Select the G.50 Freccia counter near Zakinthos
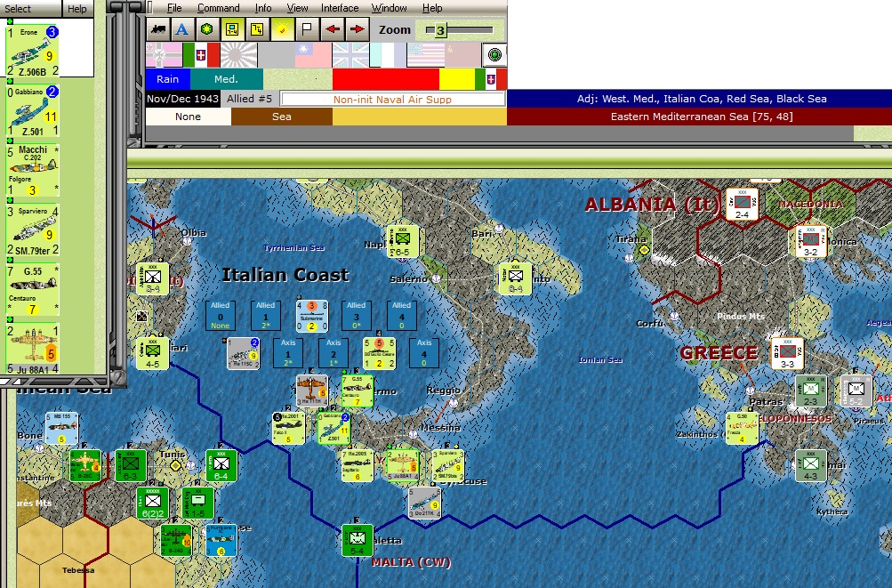Viewport: 892px width, 588px height. [x=742, y=428]
